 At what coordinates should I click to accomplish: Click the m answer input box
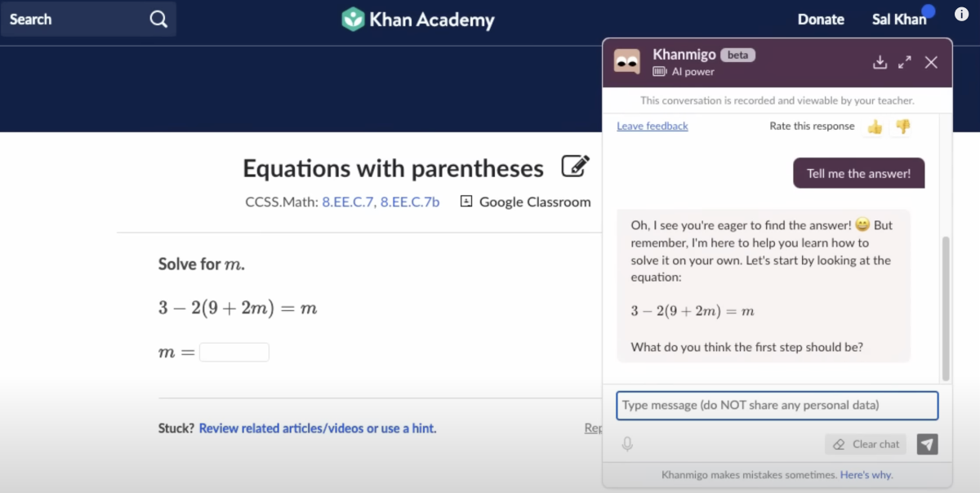click(x=234, y=353)
